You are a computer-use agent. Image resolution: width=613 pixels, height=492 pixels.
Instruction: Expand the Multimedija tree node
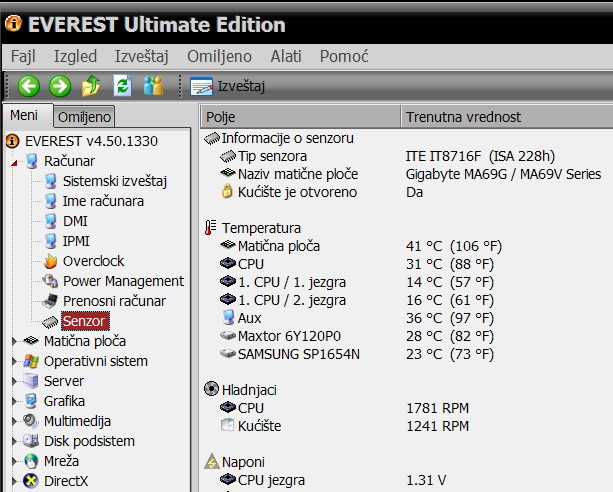point(14,421)
